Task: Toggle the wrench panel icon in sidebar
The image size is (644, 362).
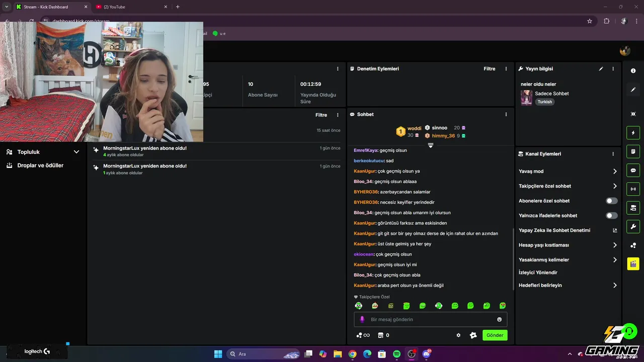Action: pyautogui.click(x=633, y=226)
